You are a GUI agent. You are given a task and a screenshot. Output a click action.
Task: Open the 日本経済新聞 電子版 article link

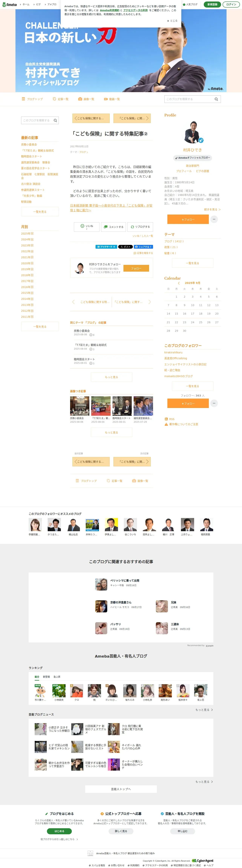(x=111, y=208)
